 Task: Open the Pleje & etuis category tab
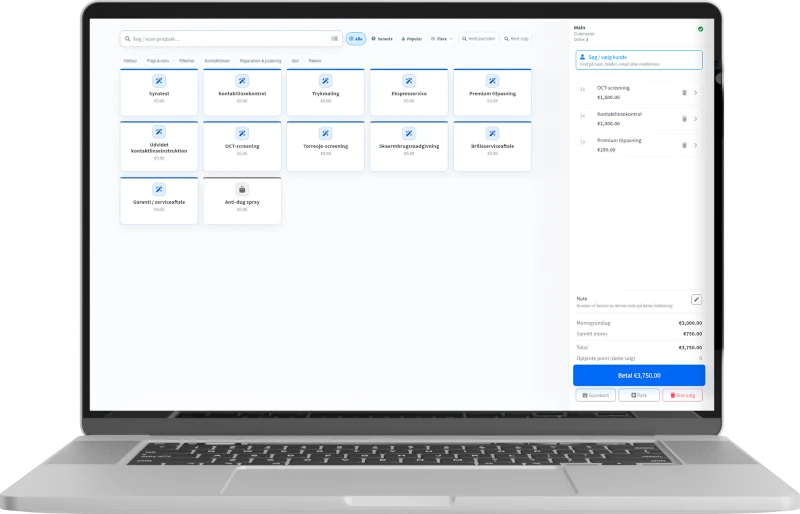158,61
